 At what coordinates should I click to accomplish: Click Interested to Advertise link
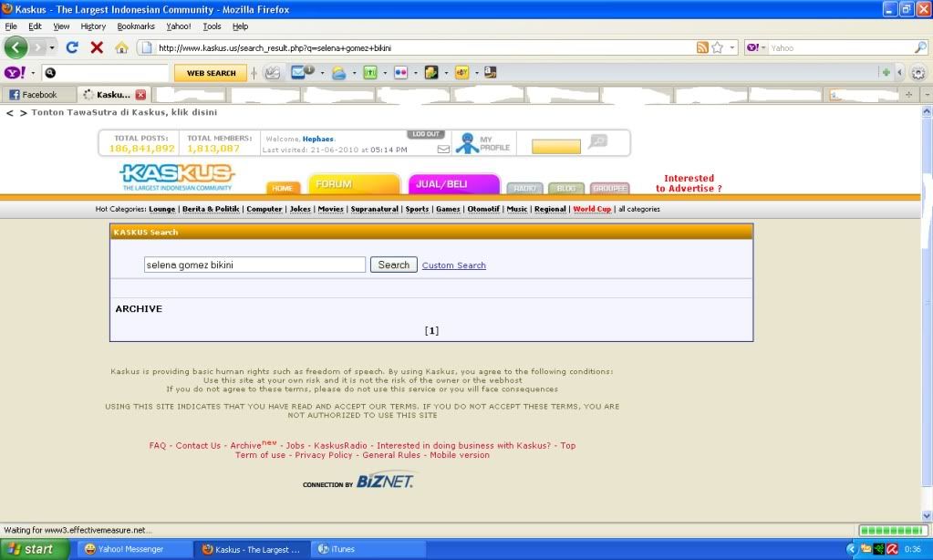tap(689, 183)
